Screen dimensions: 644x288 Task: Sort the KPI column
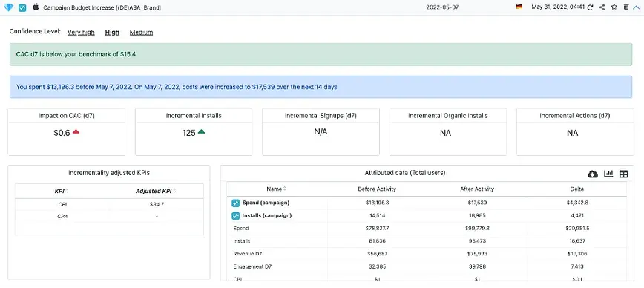click(x=62, y=191)
